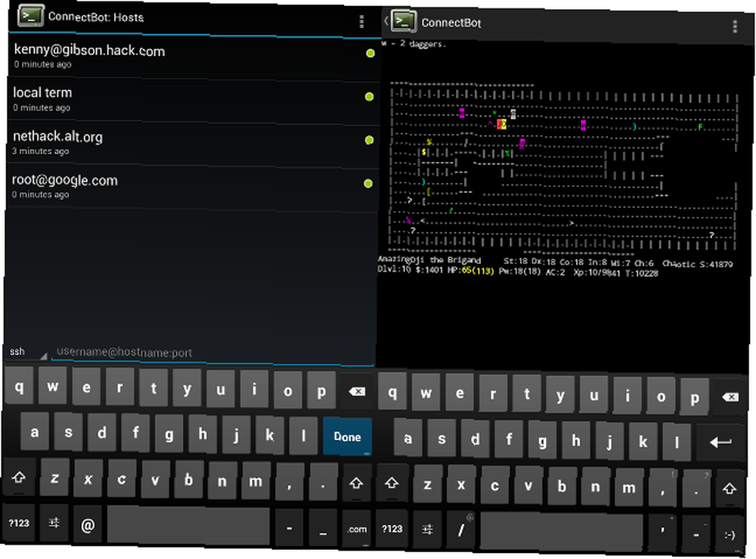Tap backspace key on left keyboard
This screenshot has height=559, width=756.
[357, 391]
